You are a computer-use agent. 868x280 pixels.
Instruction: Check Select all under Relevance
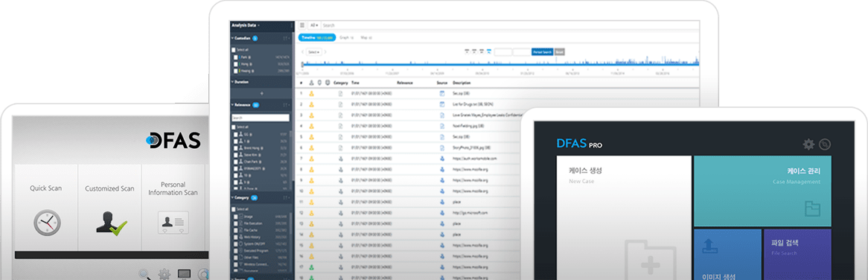coord(234,127)
